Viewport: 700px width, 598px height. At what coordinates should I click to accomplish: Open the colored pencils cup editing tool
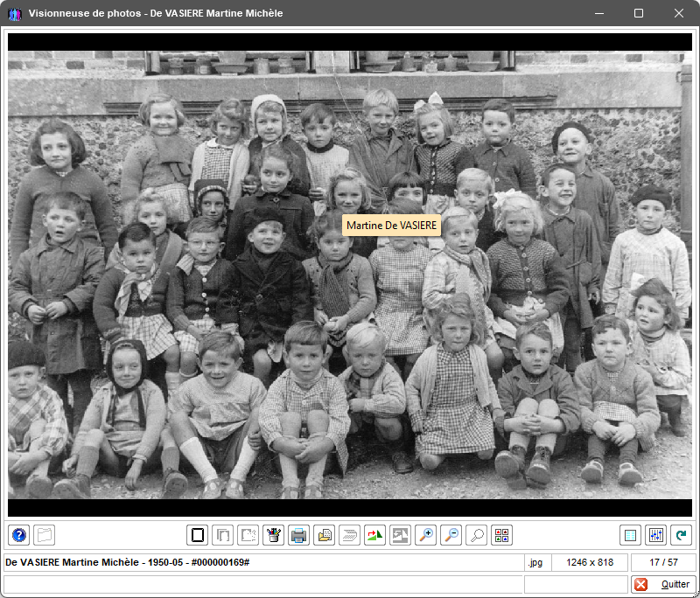click(x=274, y=535)
